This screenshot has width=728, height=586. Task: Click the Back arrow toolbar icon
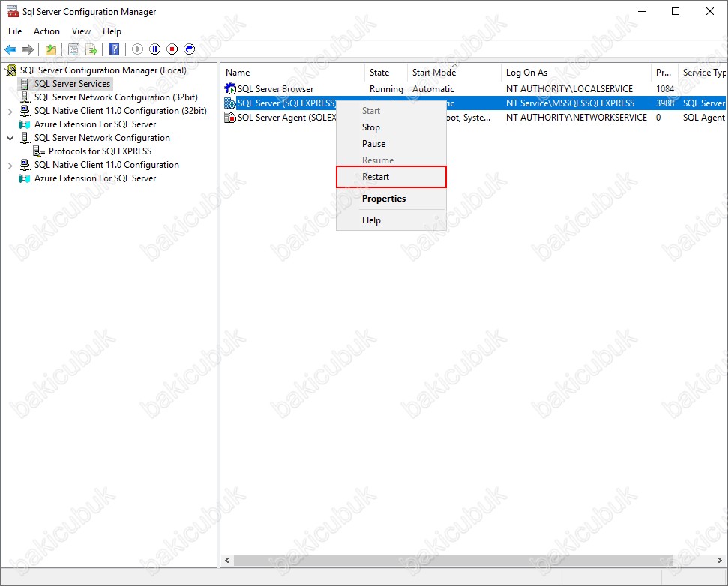click(x=10, y=49)
